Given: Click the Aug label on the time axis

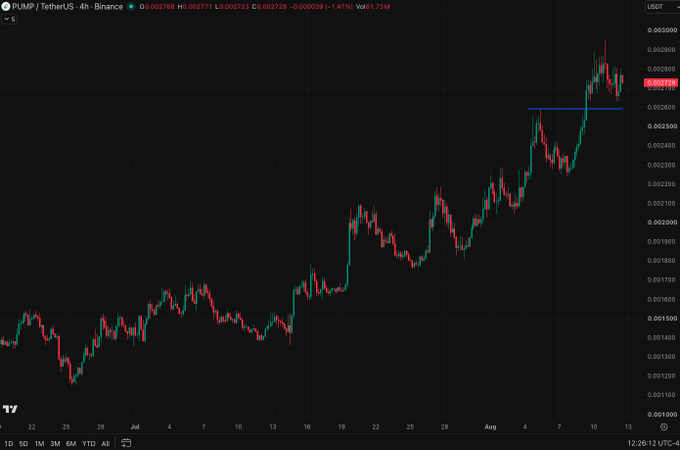Looking at the screenshot, I should [x=490, y=427].
